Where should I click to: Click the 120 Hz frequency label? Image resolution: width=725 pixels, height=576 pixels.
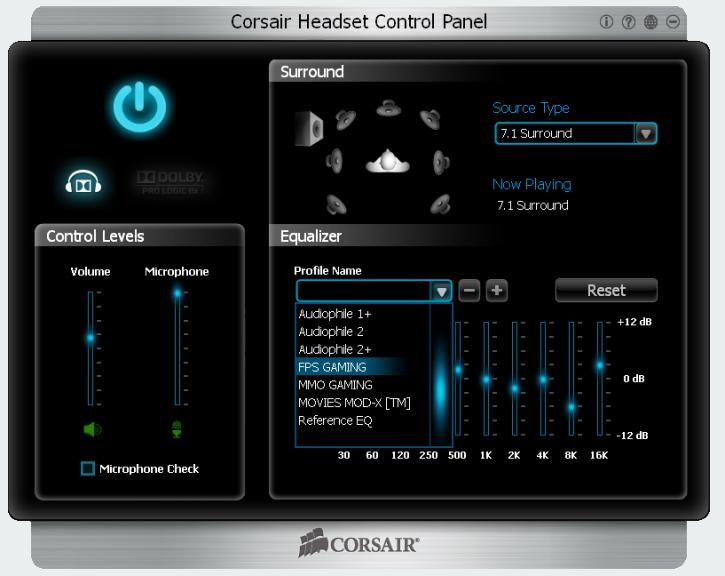[400, 455]
